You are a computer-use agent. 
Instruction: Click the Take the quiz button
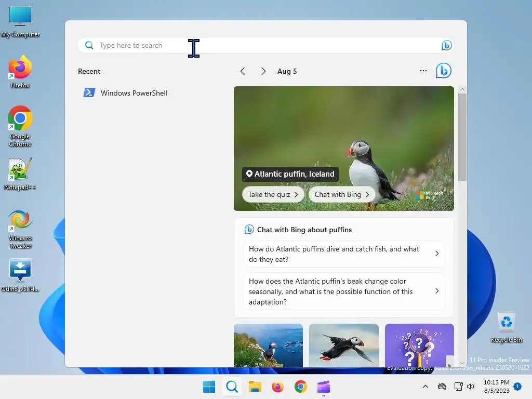[x=273, y=194]
